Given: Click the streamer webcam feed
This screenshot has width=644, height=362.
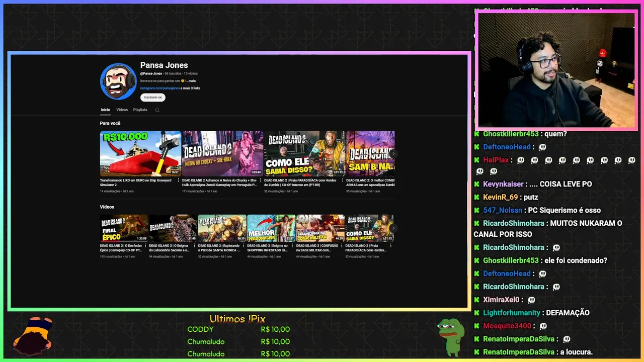Looking at the screenshot, I should 556,70.
